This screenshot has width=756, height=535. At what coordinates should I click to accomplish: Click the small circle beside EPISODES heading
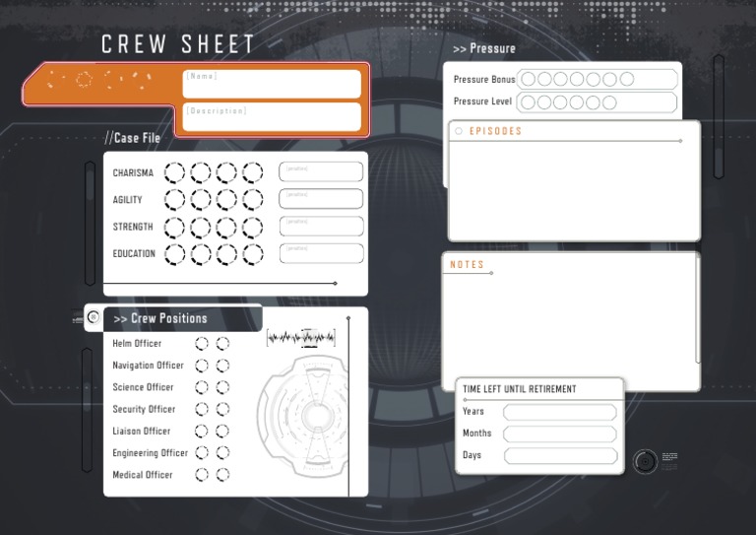point(459,131)
